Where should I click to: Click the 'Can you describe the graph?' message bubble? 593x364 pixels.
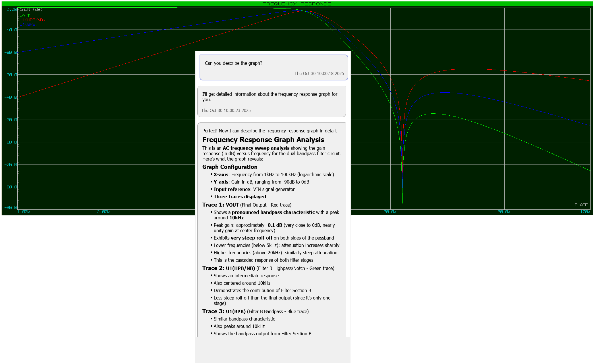(x=274, y=67)
